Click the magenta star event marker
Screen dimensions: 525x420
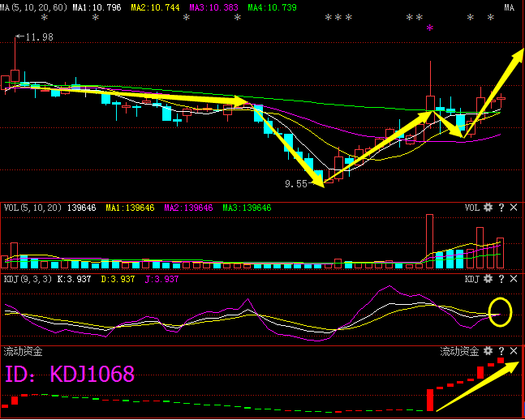(x=430, y=28)
